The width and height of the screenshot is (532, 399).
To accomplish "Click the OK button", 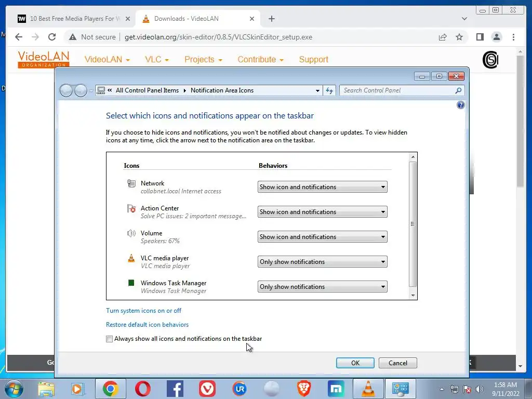I will [355, 363].
